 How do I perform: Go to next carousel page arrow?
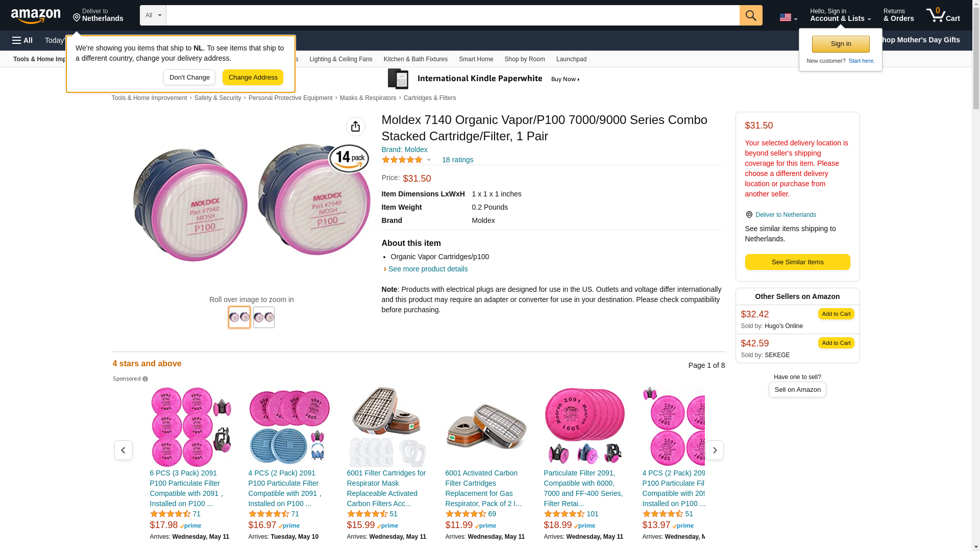coord(715,450)
